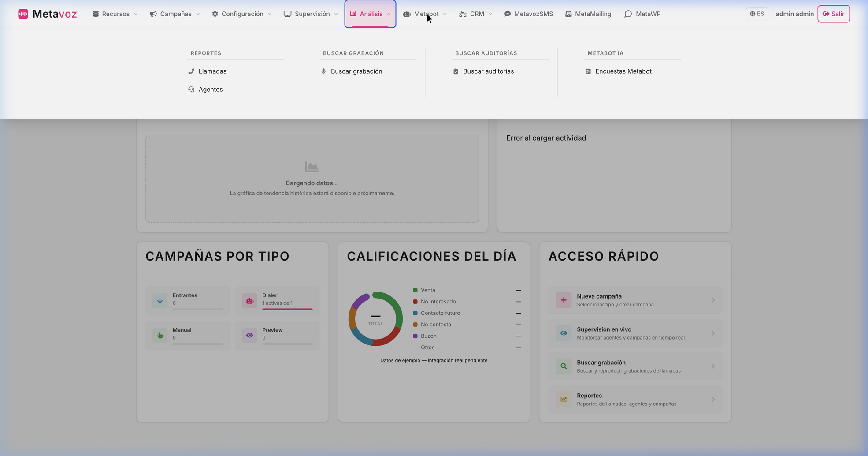Click the Metavoz logo icon
The height and width of the screenshot is (456, 868).
(23, 14)
